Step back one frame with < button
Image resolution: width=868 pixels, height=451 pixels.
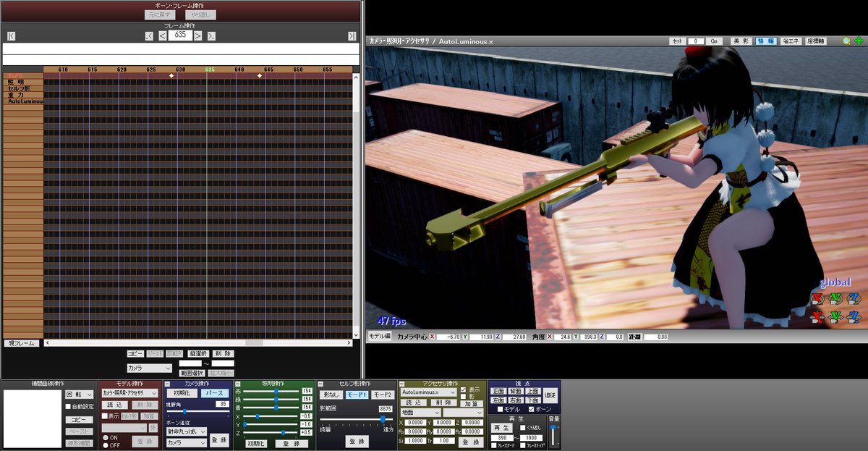coord(162,35)
